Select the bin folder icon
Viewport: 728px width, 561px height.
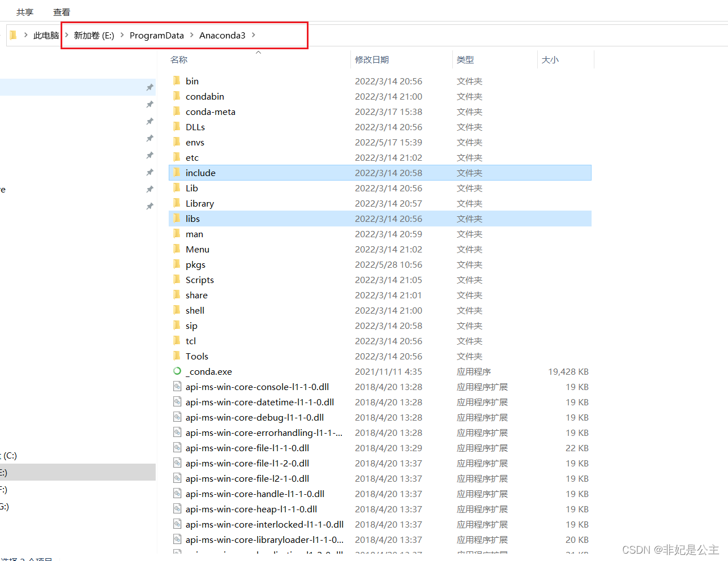click(177, 80)
